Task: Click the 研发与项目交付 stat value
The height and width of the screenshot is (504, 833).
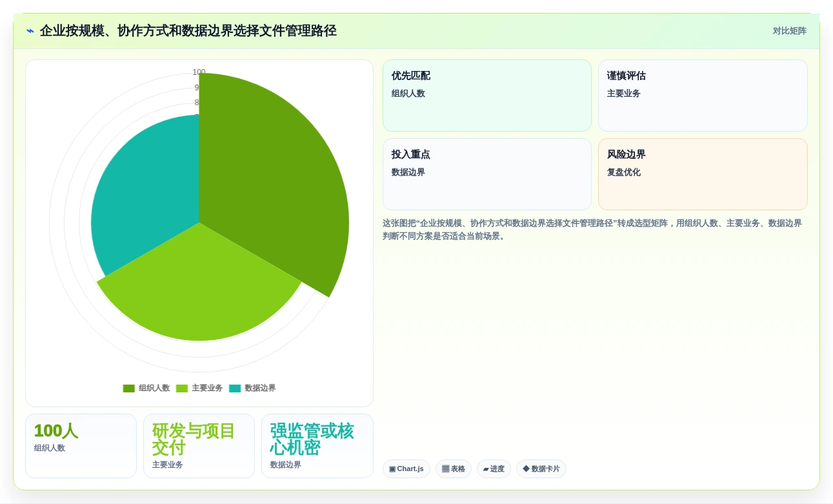Action: [x=194, y=439]
